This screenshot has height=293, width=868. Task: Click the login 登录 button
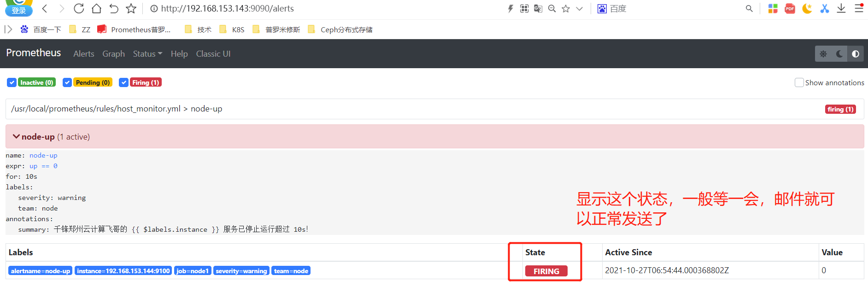(x=19, y=10)
